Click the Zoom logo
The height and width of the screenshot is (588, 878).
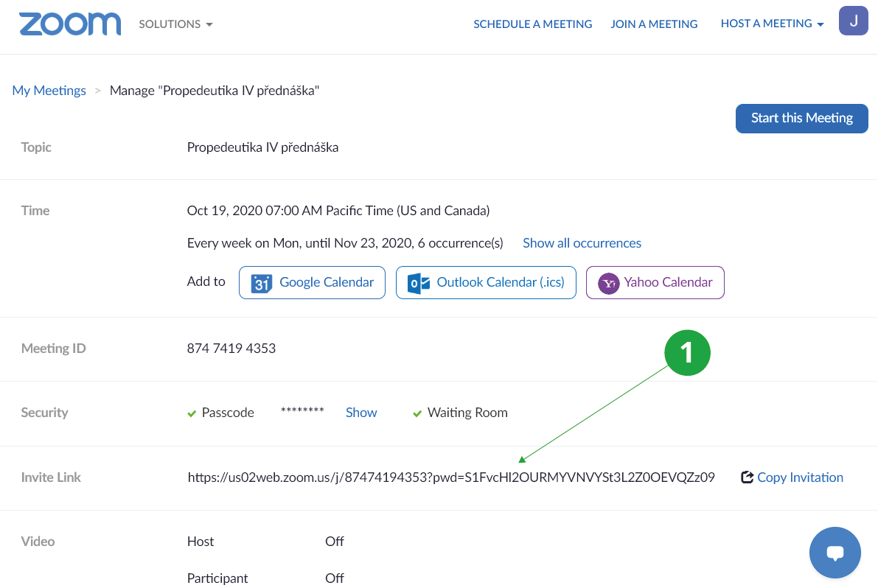70,24
